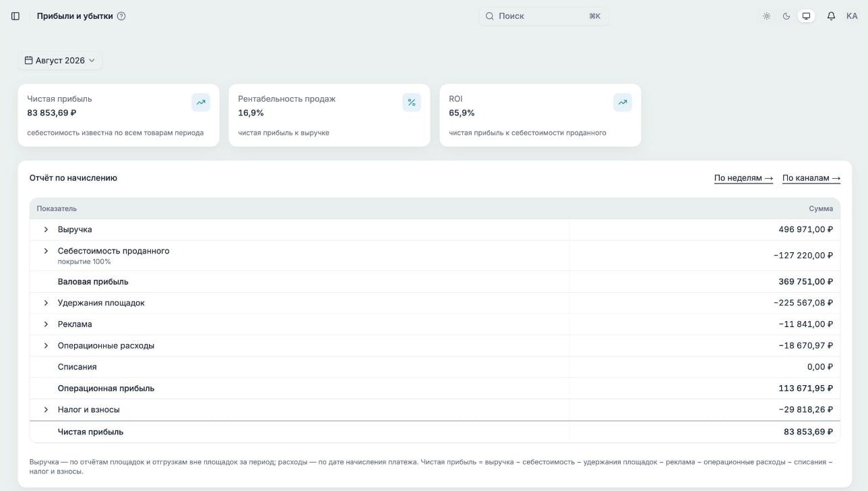
Task: Select the Операционная прибыль row label
Action: (x=106, y=388)
